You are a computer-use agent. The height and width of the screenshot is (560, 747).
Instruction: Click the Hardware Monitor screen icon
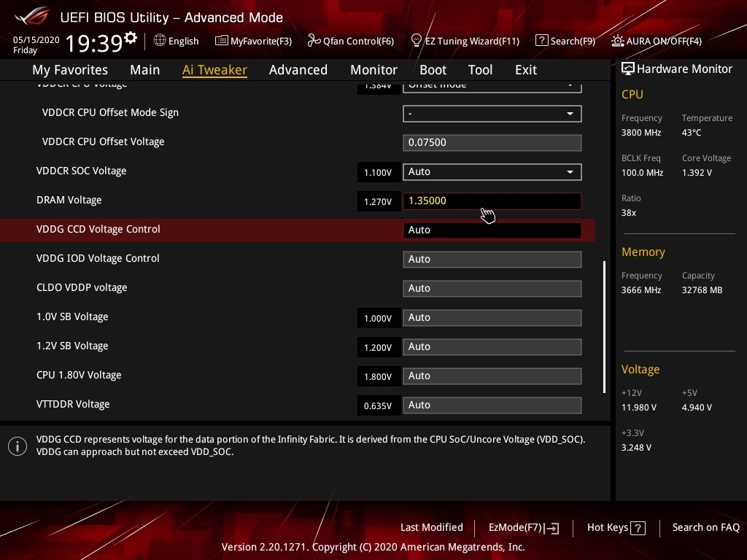tap(628, 69)
